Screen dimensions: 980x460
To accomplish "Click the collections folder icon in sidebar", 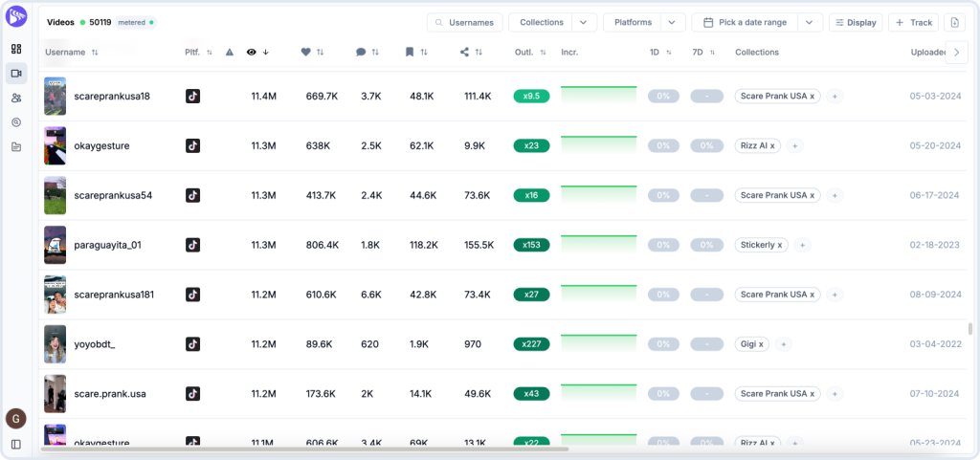I will tap(16, 146).
